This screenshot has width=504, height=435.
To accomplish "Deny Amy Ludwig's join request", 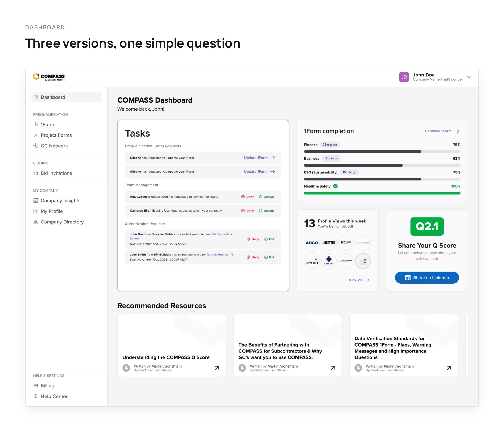I will coord(247,197).
